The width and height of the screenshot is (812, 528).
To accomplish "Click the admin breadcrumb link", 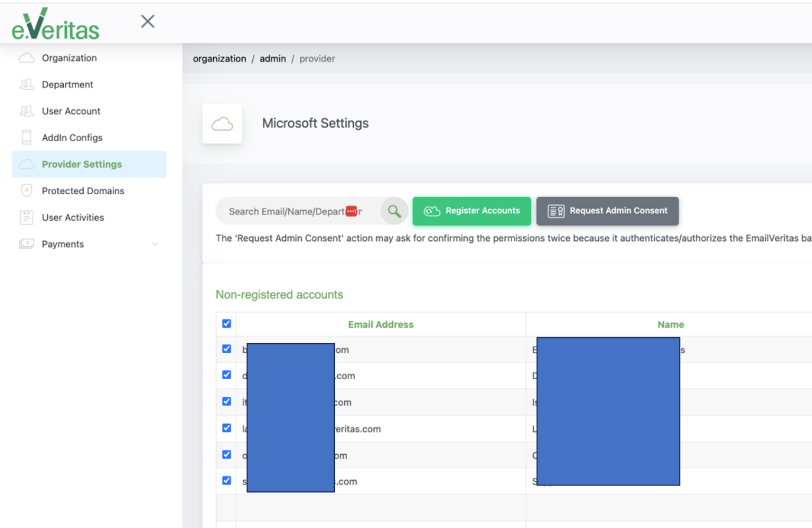I will (x=273, y=58).
